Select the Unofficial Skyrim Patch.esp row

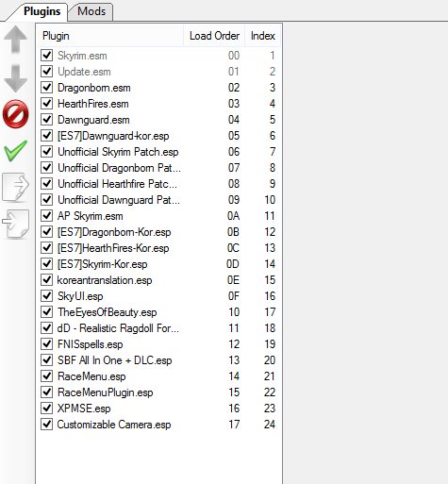[158, 152]
